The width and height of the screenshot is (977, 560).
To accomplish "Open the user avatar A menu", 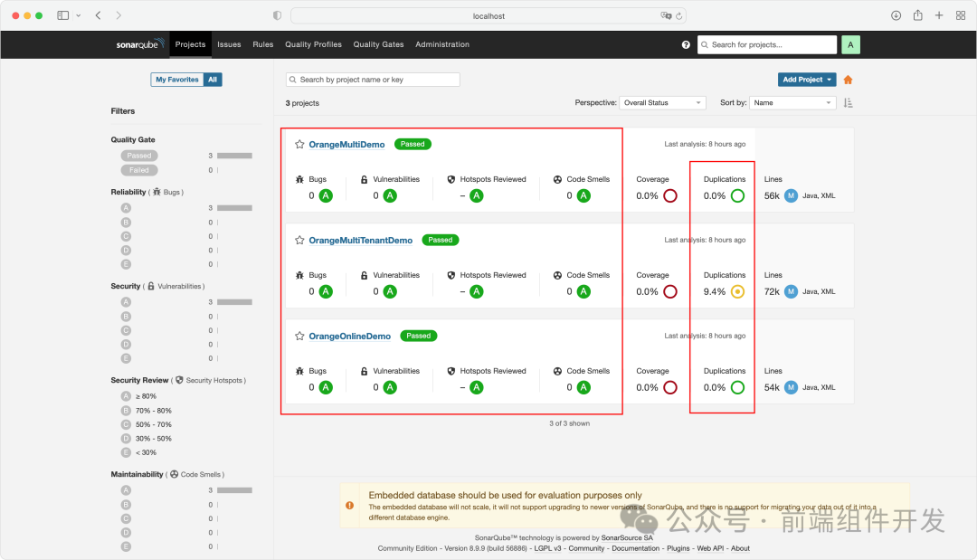I will click(x=850, y=45).
